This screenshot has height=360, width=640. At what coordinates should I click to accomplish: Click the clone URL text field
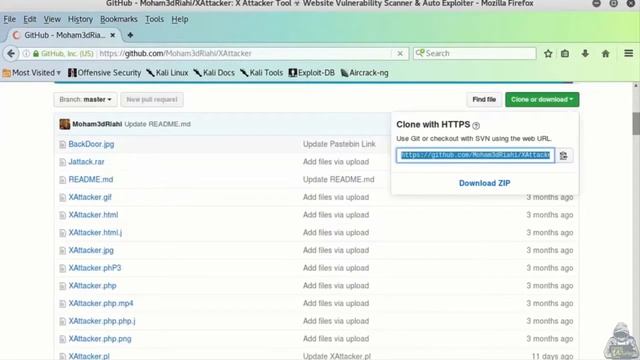click(476, 156)
